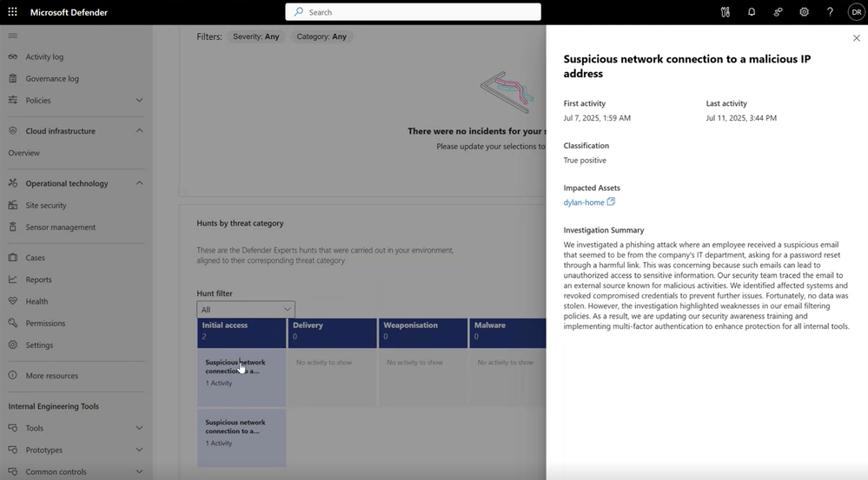
Task: Click the Site security icon
Action: pyautogui.click(x=13, y=205)
